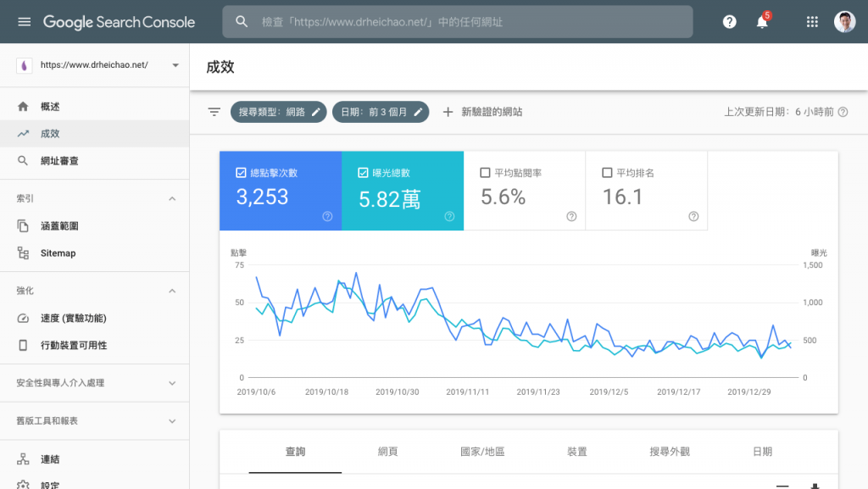868x489 pixels.
Task: Switch to the 網頁 tab
Action: [387, 452]
